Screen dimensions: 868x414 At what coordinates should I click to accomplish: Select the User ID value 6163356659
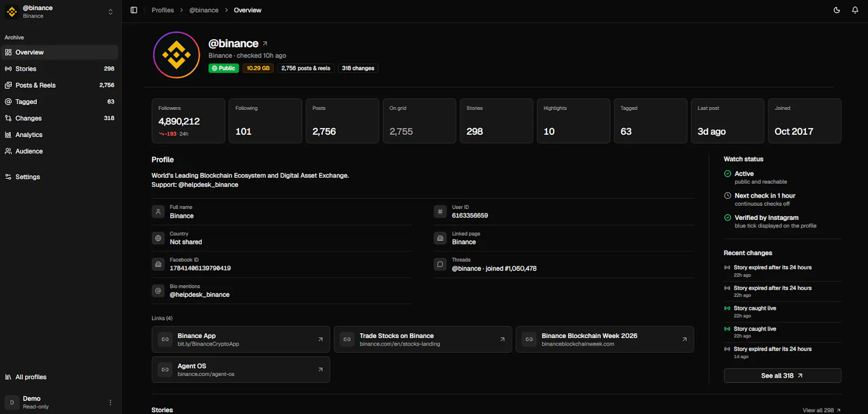tap(470, 216)
